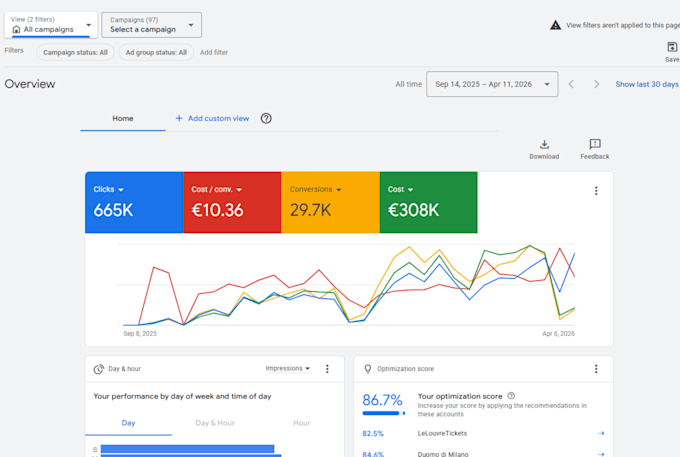Open the date range dropdown
Viewport: 680px width, 457px height.
(x=492, y=84)
